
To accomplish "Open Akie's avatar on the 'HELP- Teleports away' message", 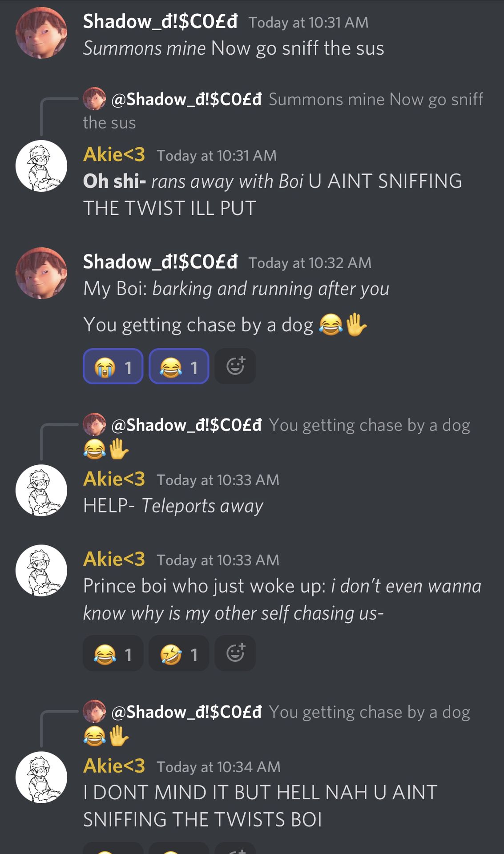I will [x=41, y=490].
